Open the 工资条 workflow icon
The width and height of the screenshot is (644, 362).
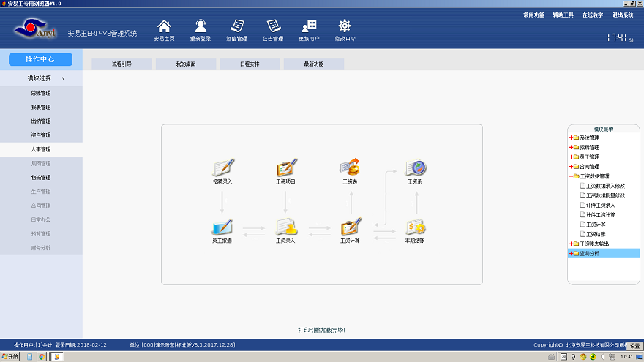pyautogui.click(x=415, y=167)
